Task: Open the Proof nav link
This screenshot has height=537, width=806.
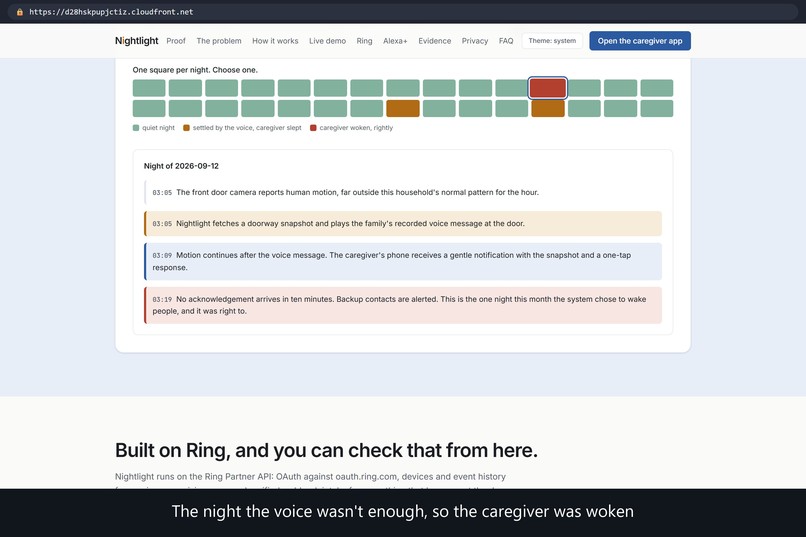Action: point(176,41)
